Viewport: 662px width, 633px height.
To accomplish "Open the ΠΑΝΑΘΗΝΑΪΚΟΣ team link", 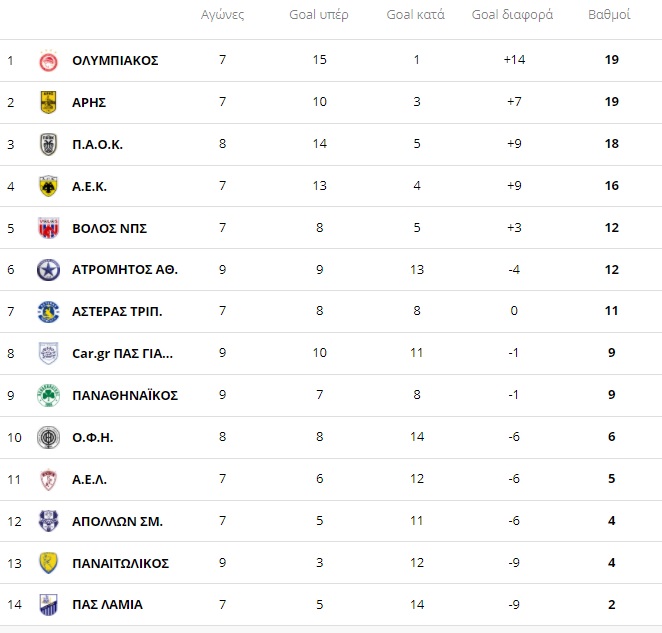I will [125, 395].
